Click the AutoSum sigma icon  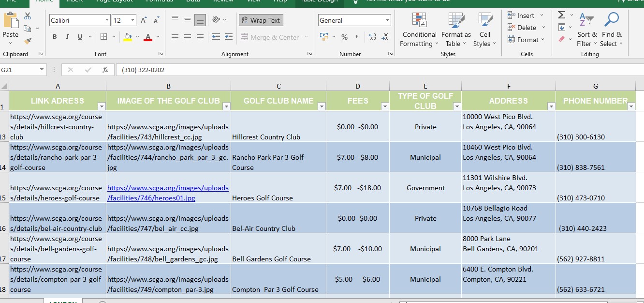pos(561,15)
